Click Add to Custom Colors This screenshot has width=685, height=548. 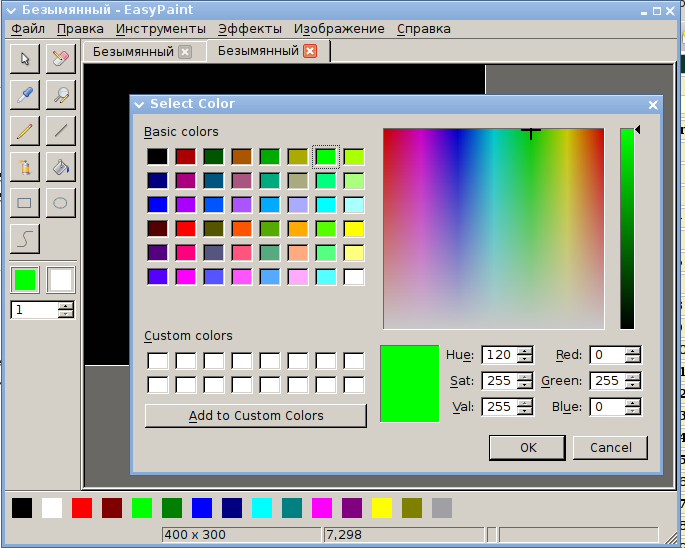coord(256,416)
